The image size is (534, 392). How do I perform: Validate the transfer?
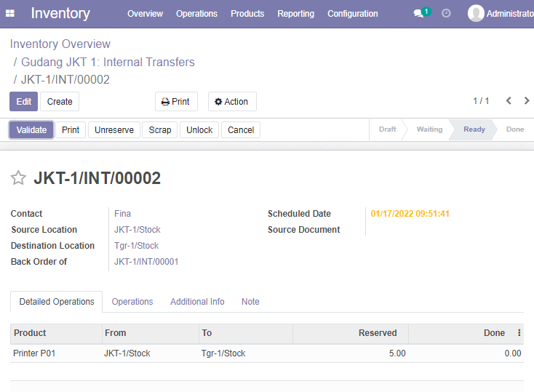pos(31,129)
